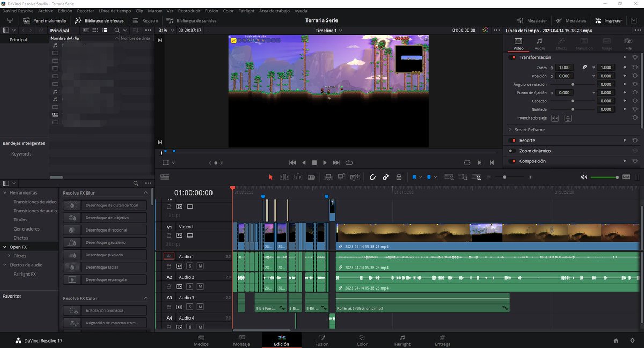
Task: Add a blue marker on timeline
Action: point(429,177)
